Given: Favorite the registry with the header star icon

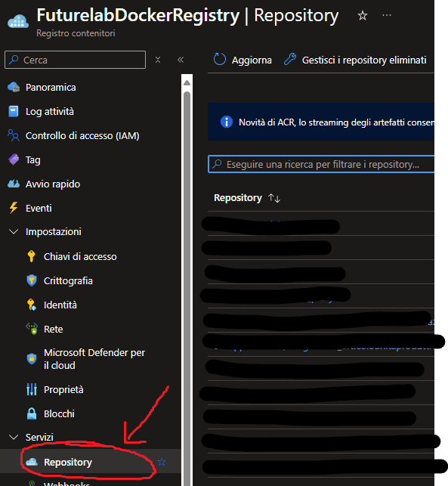Looking at the screenshot, I should (362, 16).
